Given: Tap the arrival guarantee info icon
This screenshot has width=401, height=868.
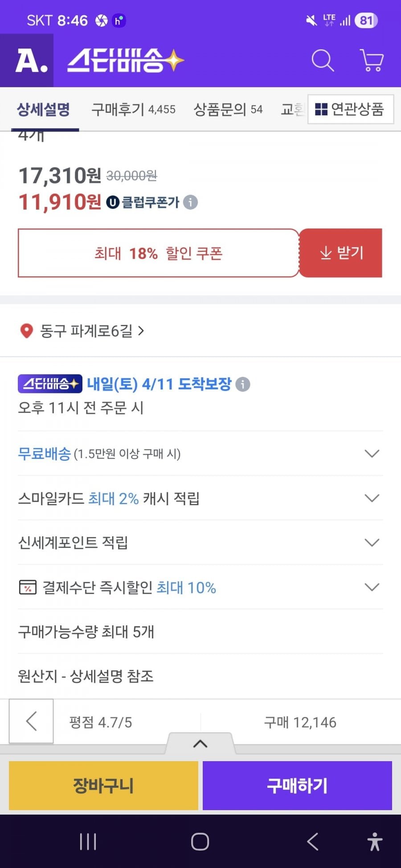Looking at the screenshot, I should [x=243, y=384].
